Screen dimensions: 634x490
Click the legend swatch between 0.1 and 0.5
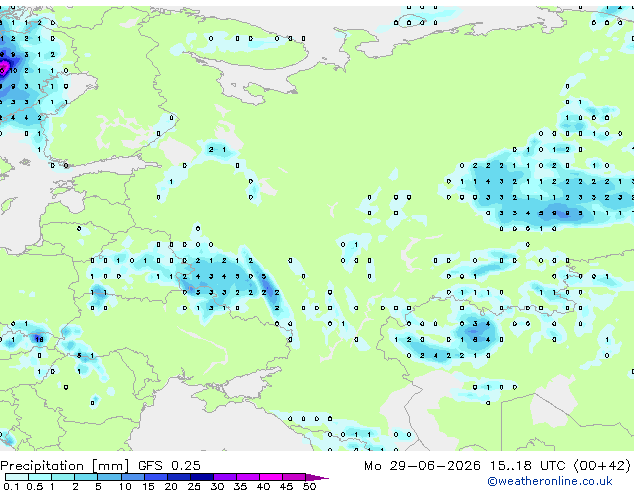pyautogui.click(x=17, y=477)
